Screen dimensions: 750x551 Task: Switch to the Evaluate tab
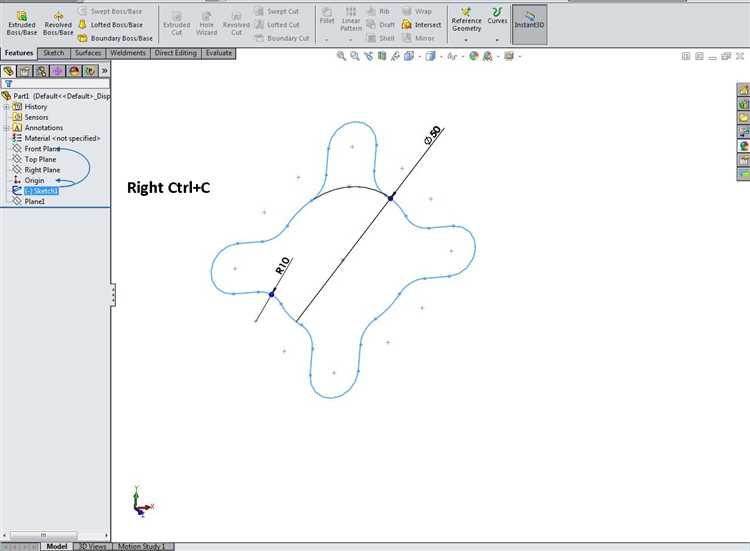[219, 53]
